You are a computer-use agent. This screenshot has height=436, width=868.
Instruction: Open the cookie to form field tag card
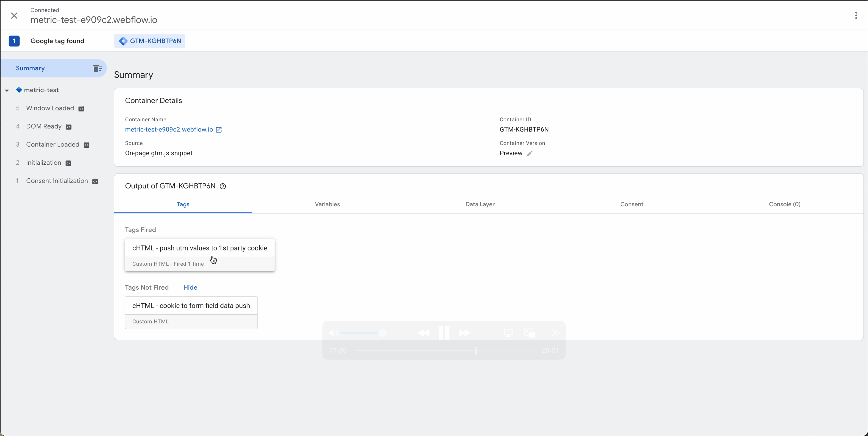(191, 313)
